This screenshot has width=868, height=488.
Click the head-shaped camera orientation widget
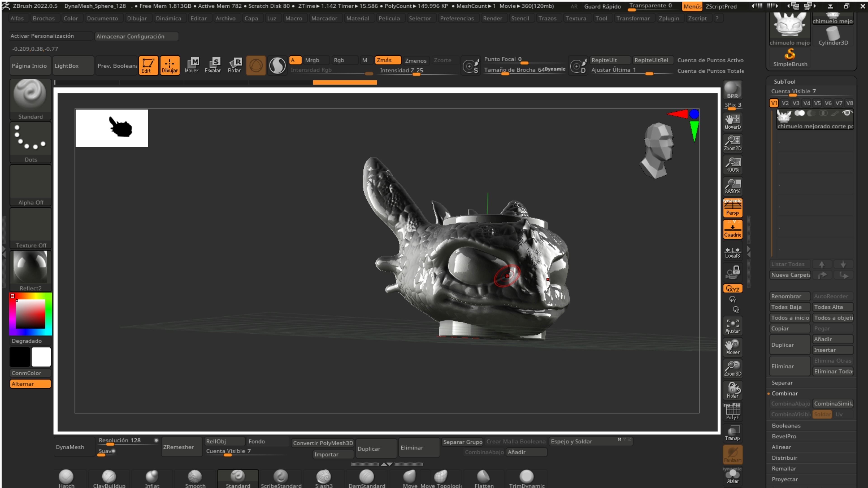coord(657,150)
